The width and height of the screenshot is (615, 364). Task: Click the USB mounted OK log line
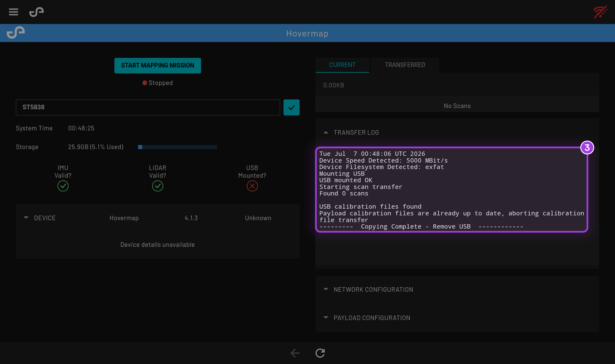click(345, 180)
